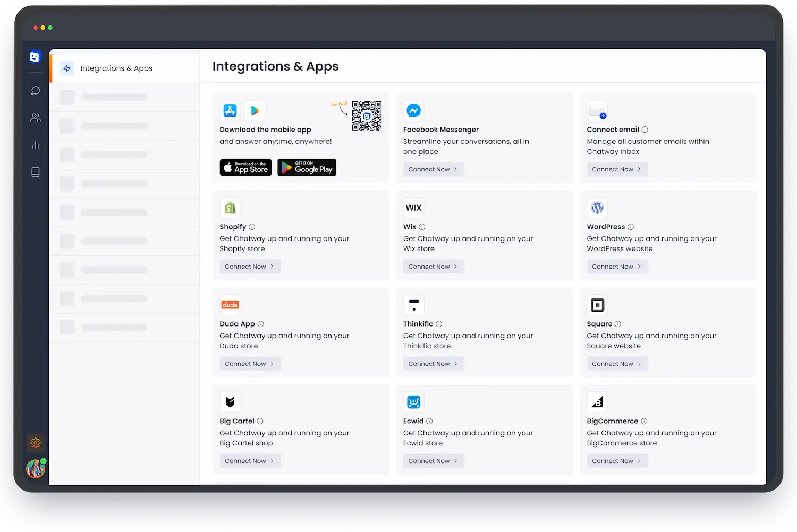Image resolution: width=797 pixels, height=532 pixels.
Task: Click the Shopify bag logo
Action: 230,208
